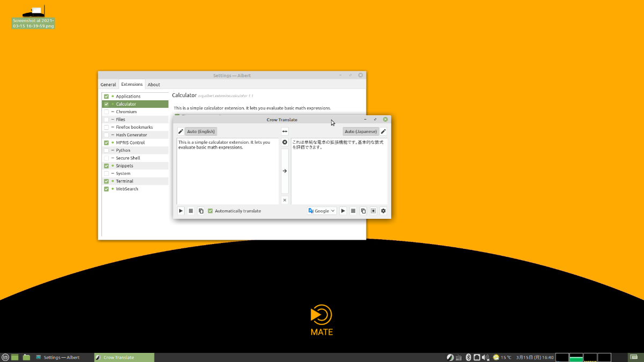
Task: Toggle Snippets extension checkbox
Action: click(x=106, y=166)
